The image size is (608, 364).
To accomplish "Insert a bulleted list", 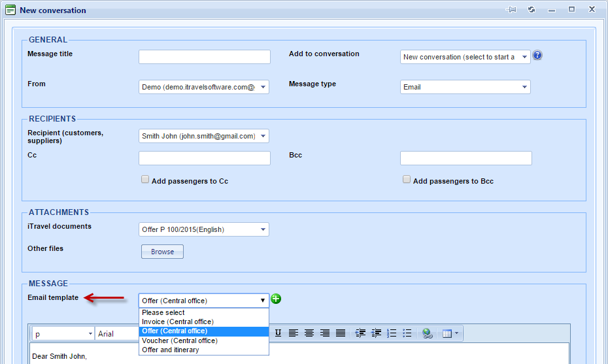I will click(x=407, y=333).
